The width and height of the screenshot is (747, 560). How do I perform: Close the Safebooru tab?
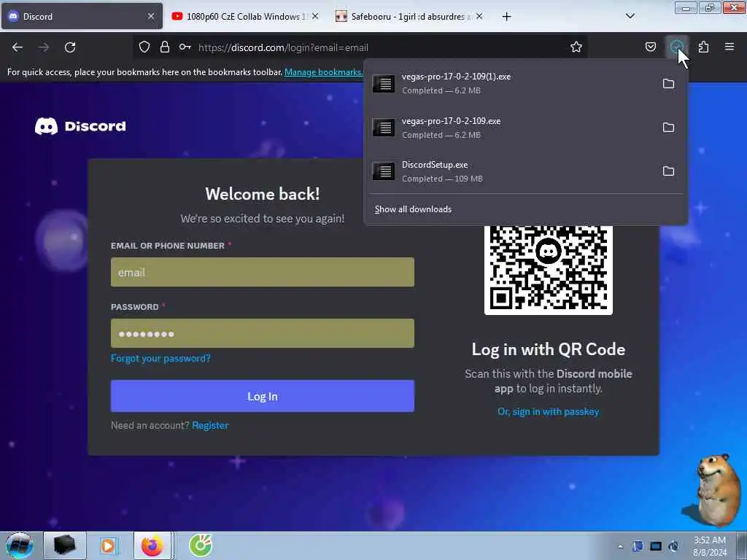[x=479, y=16]
